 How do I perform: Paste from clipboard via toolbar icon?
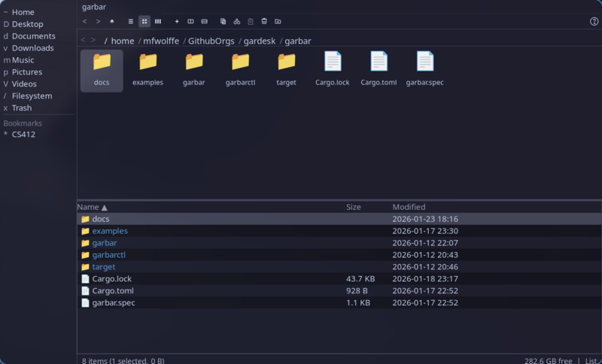pos(251,22)
